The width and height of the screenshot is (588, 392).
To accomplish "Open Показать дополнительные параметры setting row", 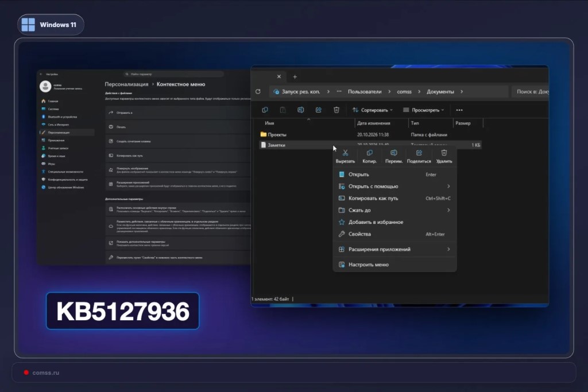I will click(x=178, y=243).
